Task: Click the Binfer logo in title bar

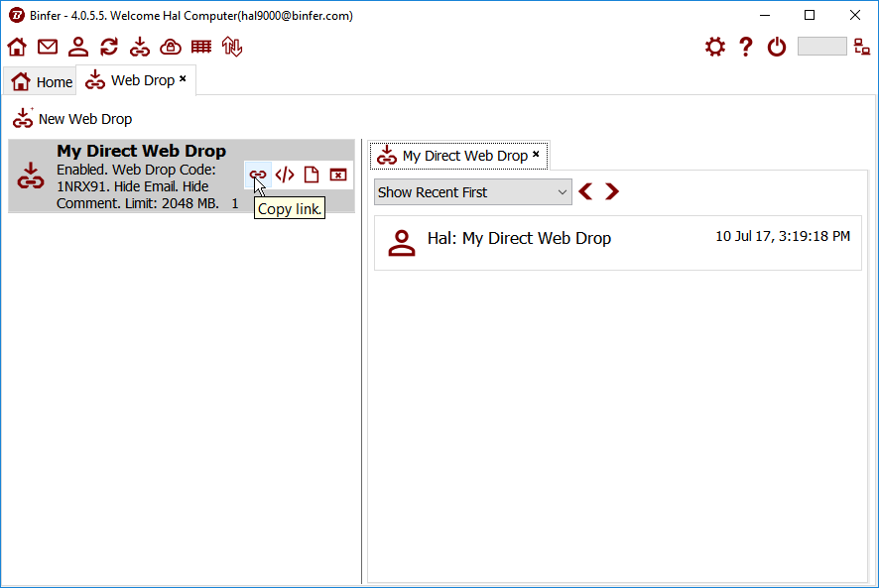Action: (17, 15)
